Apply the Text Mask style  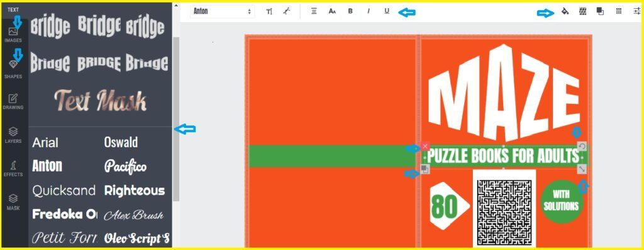tap(101, 100)
